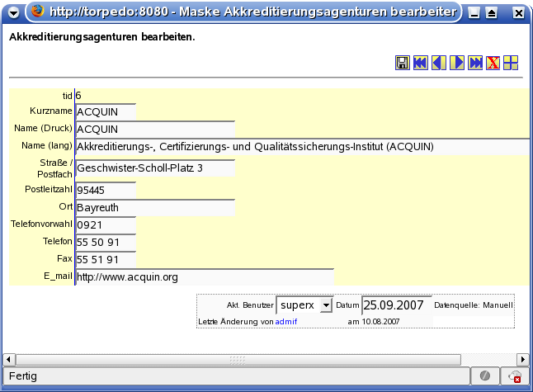Click the 'Fertig' status bar text

click(x=23, y=376)
